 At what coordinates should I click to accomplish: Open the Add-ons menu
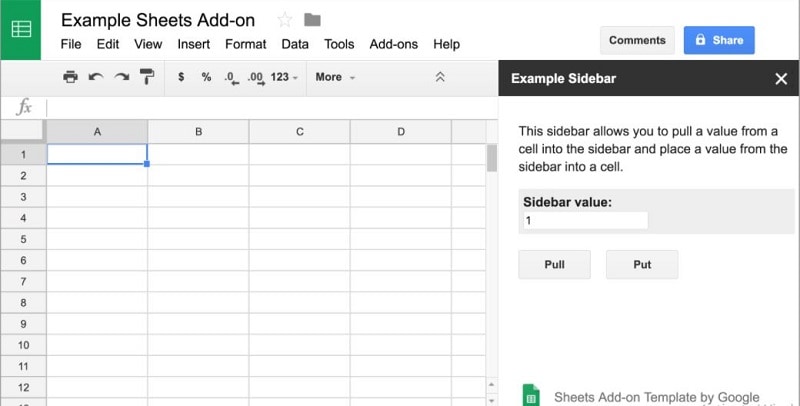[393, 44]
